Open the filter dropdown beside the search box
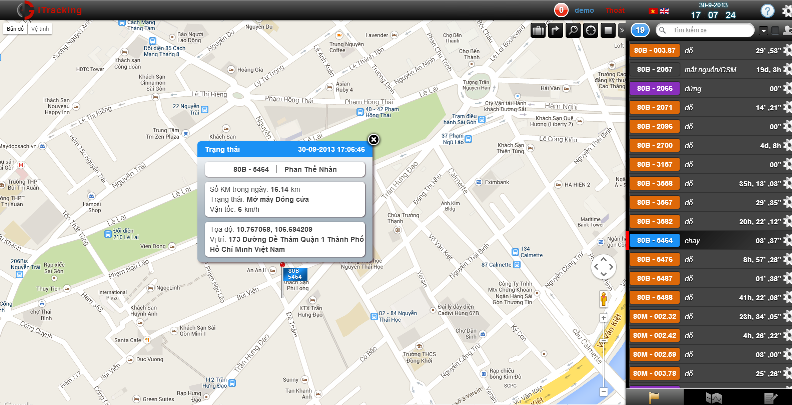The height and width of the screenshot is (405, 792). (763, 31)
